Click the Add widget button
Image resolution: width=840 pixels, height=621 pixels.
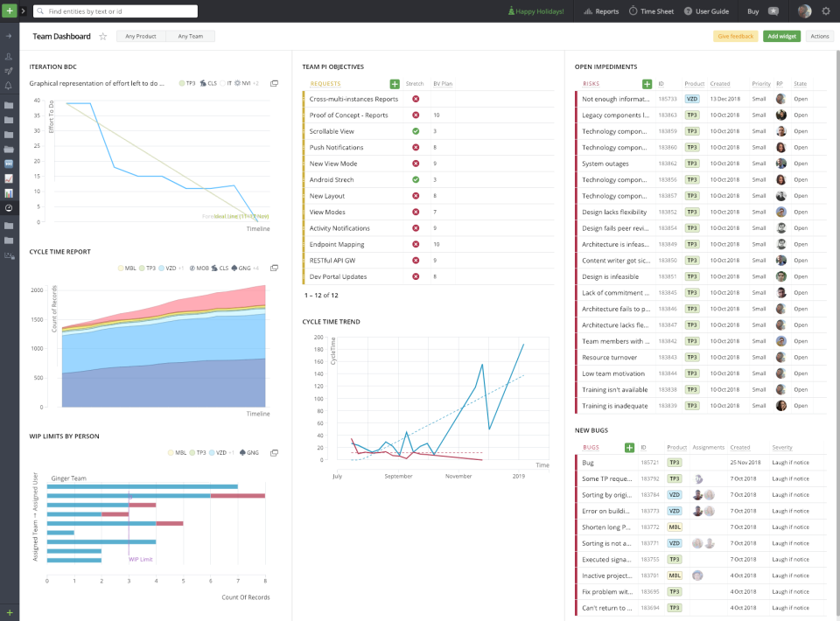click(x=781, y=36)
